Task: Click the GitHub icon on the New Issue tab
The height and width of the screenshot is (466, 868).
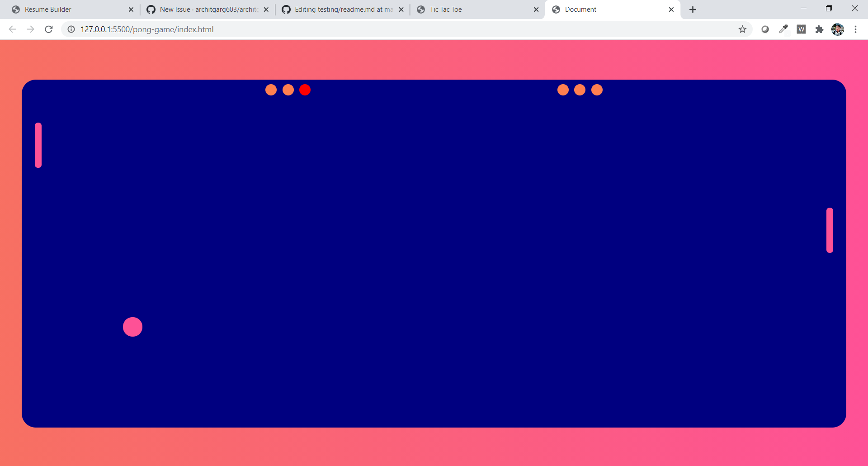Action: click(151, 9)
